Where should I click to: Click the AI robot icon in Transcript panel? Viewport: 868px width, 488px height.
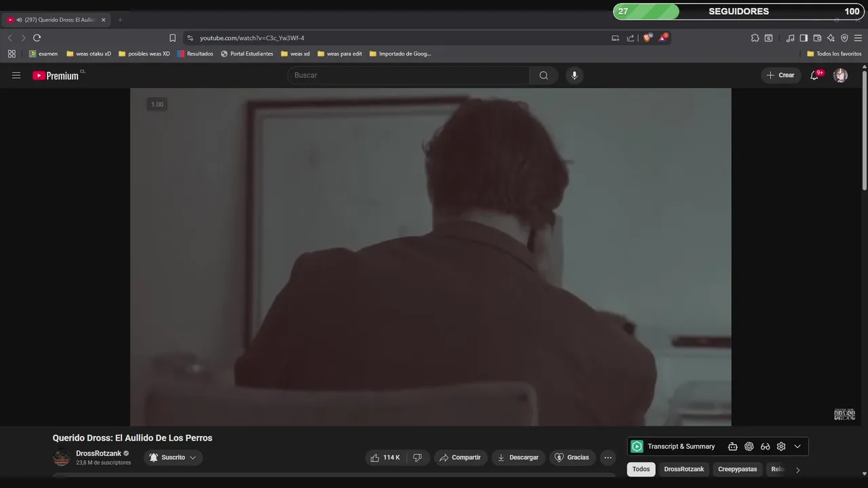coord(732,447)
